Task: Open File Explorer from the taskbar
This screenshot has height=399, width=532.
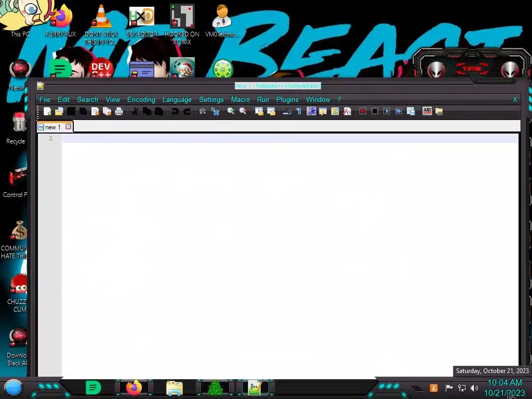Action: pos(175,388)
